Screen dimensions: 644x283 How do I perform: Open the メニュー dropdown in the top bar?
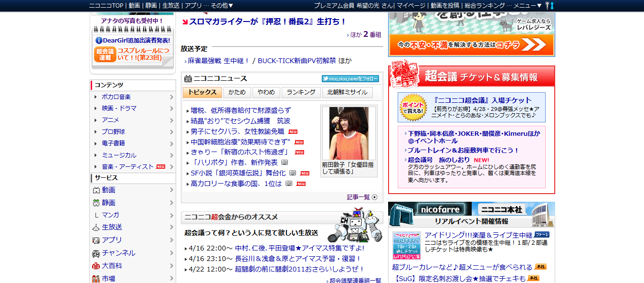[528, 5]
